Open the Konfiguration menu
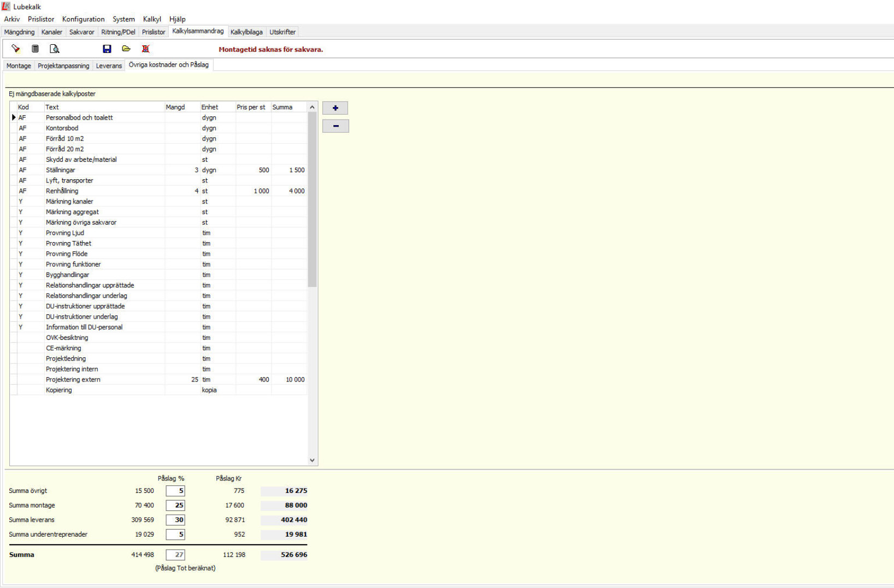Viewport: 894px width, 588px height. coord(83,19)
